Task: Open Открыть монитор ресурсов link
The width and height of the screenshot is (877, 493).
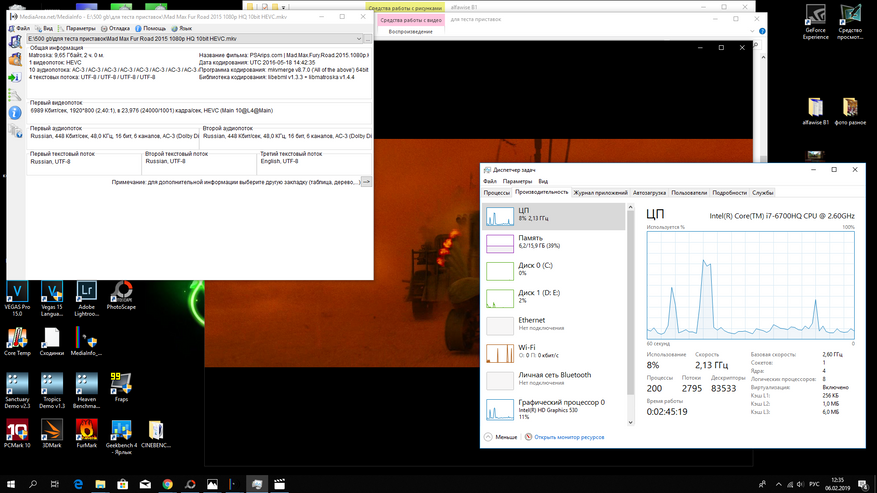Action: [565, 437]
